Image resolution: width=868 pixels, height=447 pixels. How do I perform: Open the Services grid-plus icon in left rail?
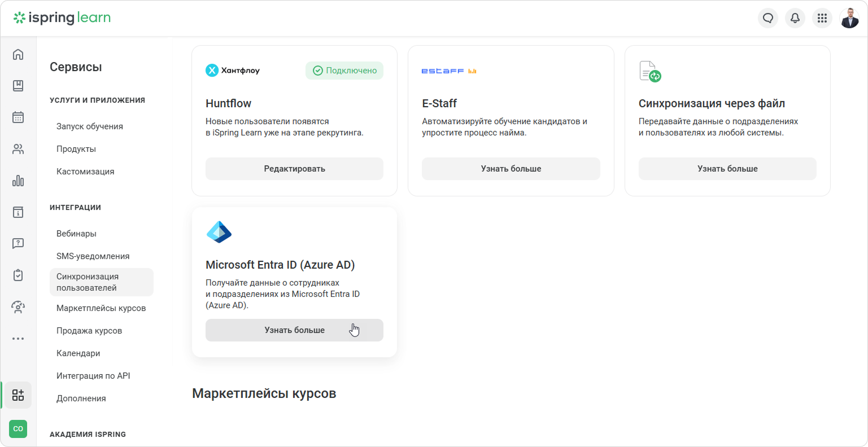pos(18,395)
